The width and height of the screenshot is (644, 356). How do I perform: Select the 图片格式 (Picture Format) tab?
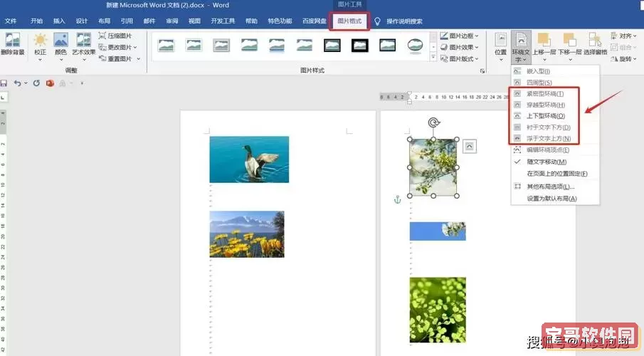click(349, 21)
